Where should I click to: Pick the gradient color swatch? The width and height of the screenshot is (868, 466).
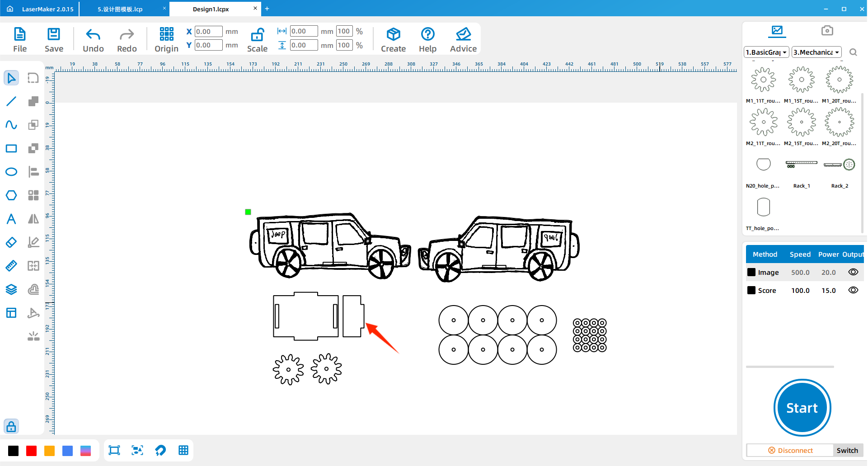click(86, 451)
